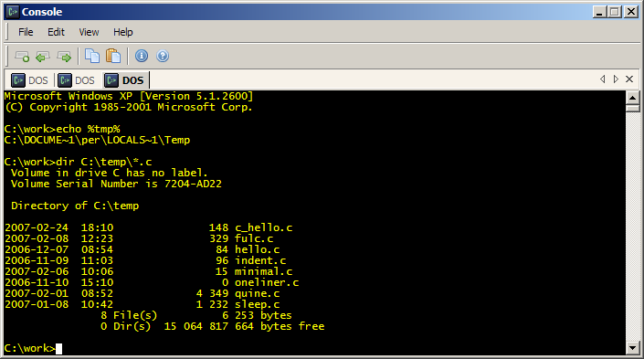Click 'Directory of C:\temp' line
Image resolution: width=644 pixels, height=359 pixels.
75,206
